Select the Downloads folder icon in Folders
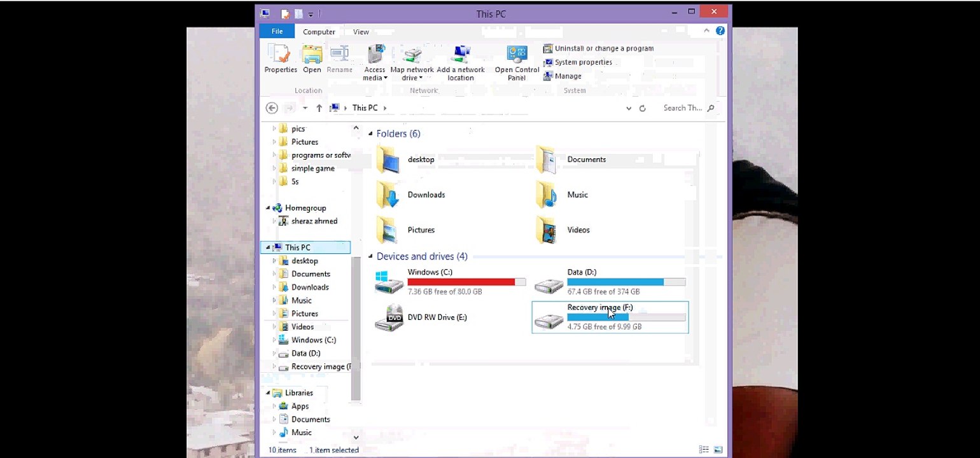Image resolution: width=980 pixels, height=458 pixels. (388, 195)
